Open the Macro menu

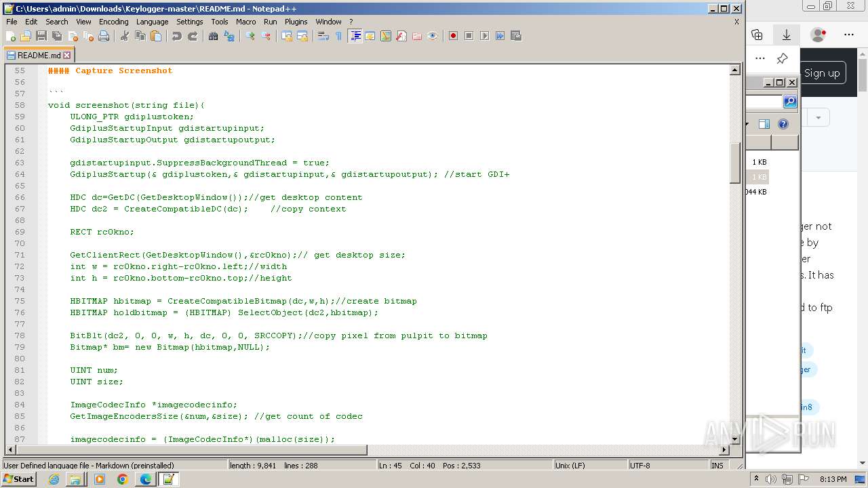click(245, 22)
